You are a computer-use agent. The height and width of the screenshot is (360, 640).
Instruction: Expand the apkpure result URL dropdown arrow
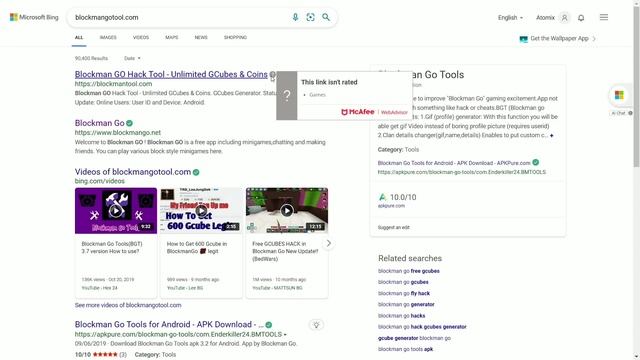coord(285,334)
